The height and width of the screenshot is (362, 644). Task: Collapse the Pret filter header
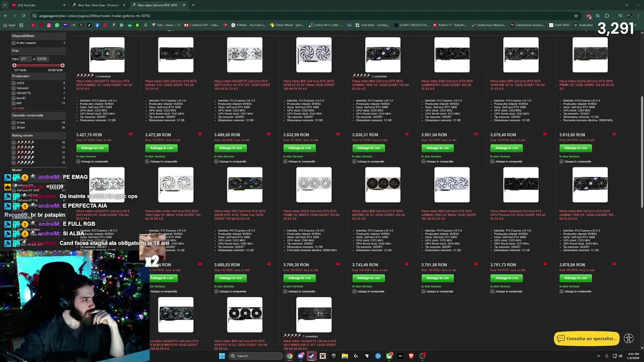(38, 50)
